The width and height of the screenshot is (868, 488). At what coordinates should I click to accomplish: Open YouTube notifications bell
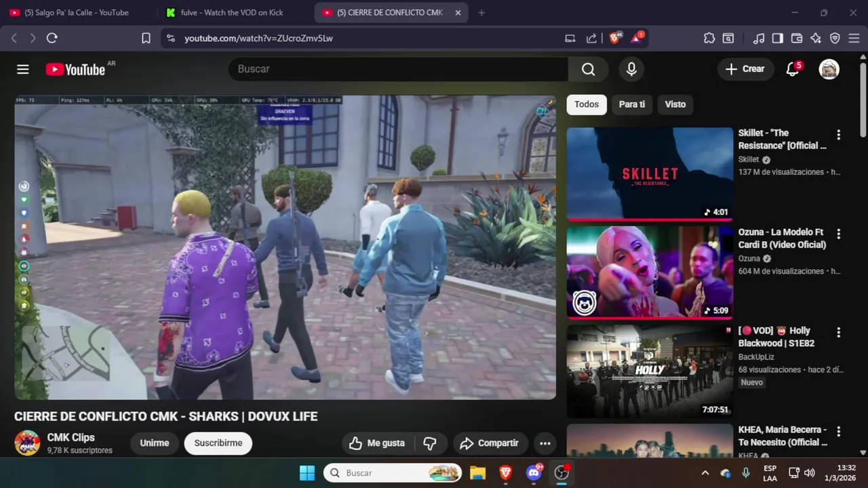(793, 69)
